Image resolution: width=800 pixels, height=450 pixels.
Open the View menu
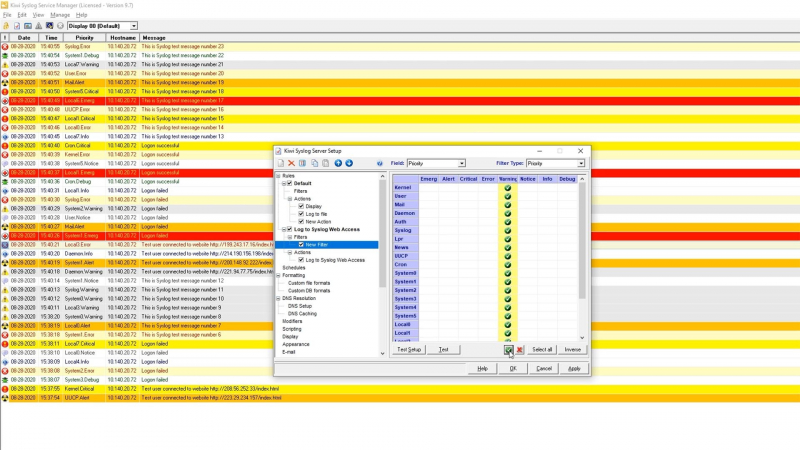click(x=38, y=15)
